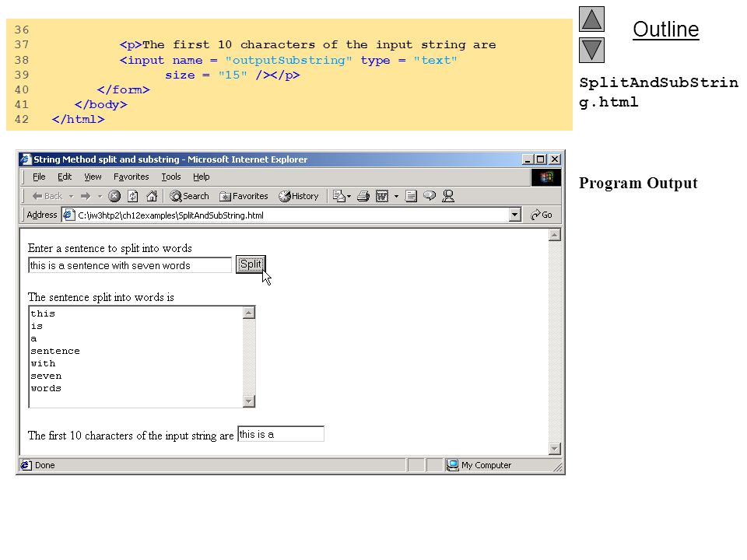
Task: Click the textarea scroll down arrow
Action: click(249, 401)
